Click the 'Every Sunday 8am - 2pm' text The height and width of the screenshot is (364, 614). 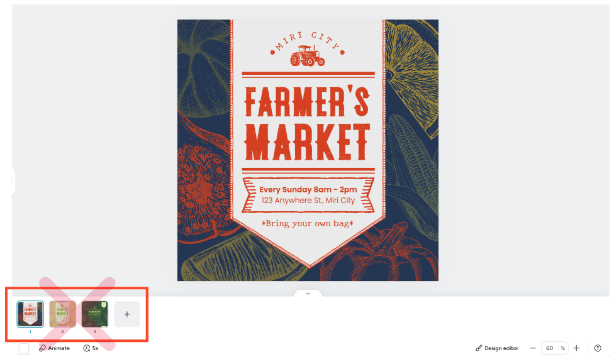308,189
